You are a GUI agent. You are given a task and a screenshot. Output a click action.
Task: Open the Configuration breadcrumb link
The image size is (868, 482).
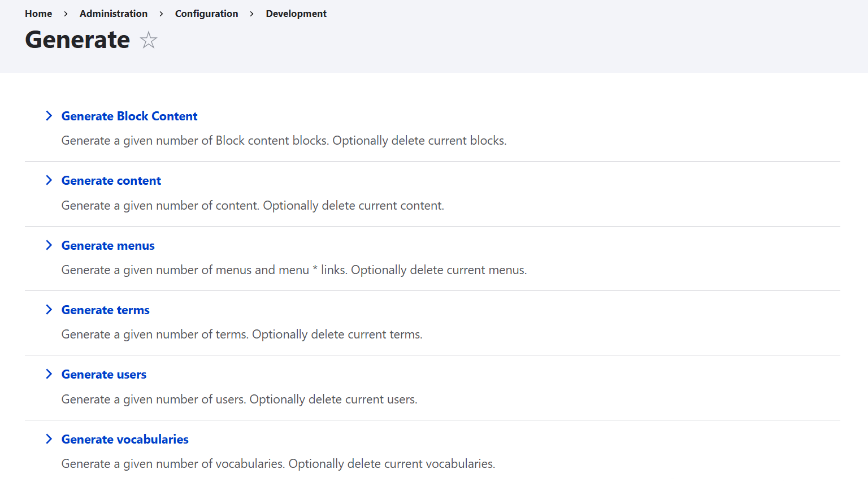[x=206, y=14]
